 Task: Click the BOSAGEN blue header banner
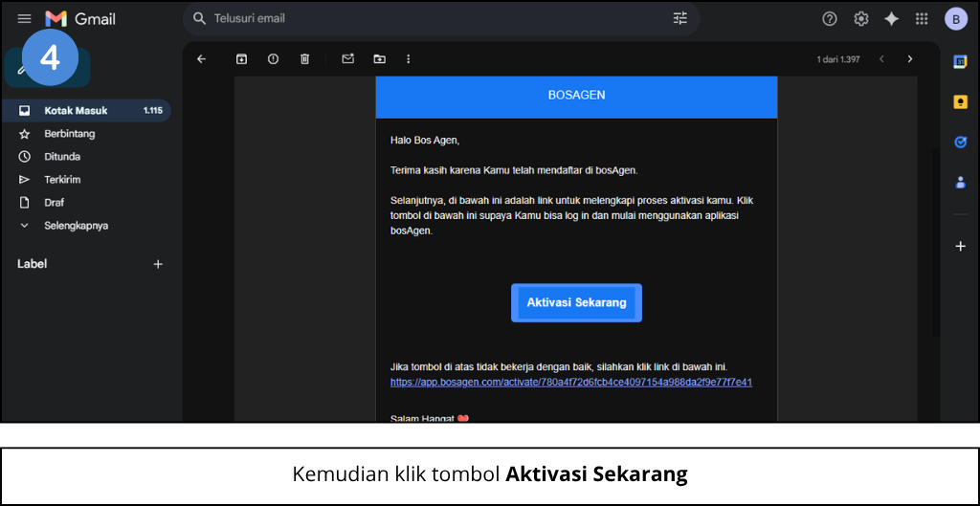(x=576, y=96)
